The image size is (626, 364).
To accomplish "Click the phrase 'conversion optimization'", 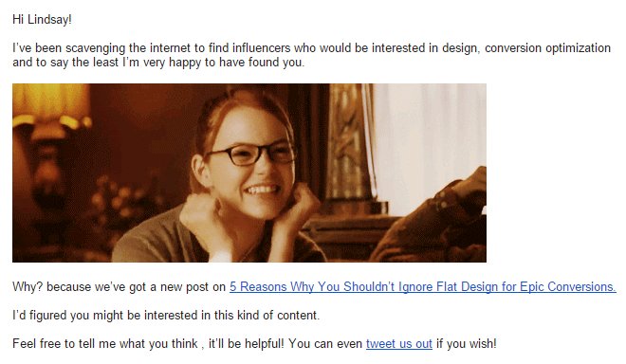I will pyautogui.click(x=548, y=48).
